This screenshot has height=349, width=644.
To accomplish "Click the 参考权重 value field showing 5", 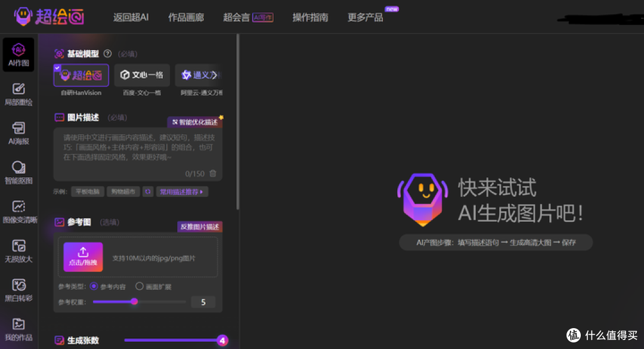I will tap(203, 302).
